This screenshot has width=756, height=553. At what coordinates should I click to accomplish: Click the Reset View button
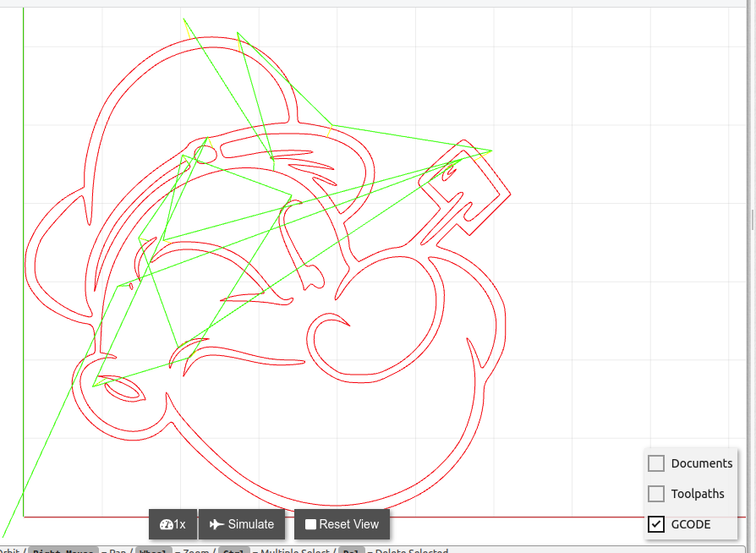[x=342, y=524]
